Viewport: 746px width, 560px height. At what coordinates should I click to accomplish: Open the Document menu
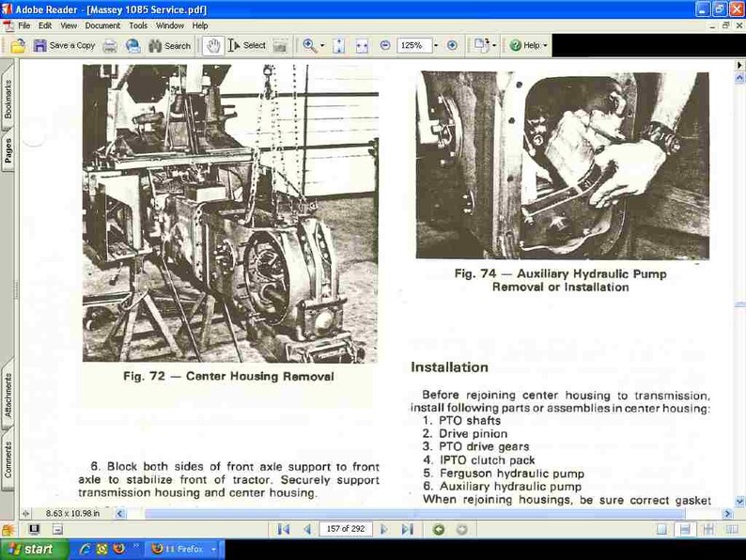[x=102, y=25]
